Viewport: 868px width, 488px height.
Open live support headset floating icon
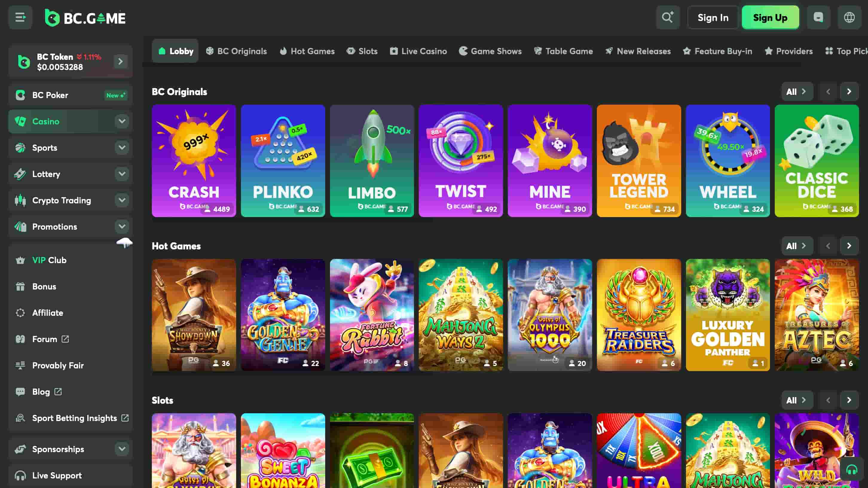click(852, 469)
